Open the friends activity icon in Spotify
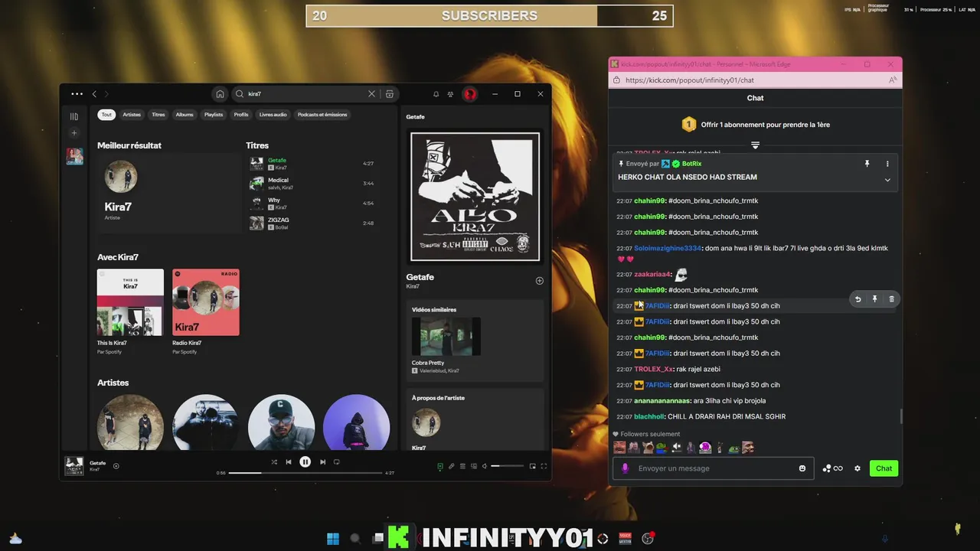The height and width of the screenshot is (551, 980). point(450,94)
